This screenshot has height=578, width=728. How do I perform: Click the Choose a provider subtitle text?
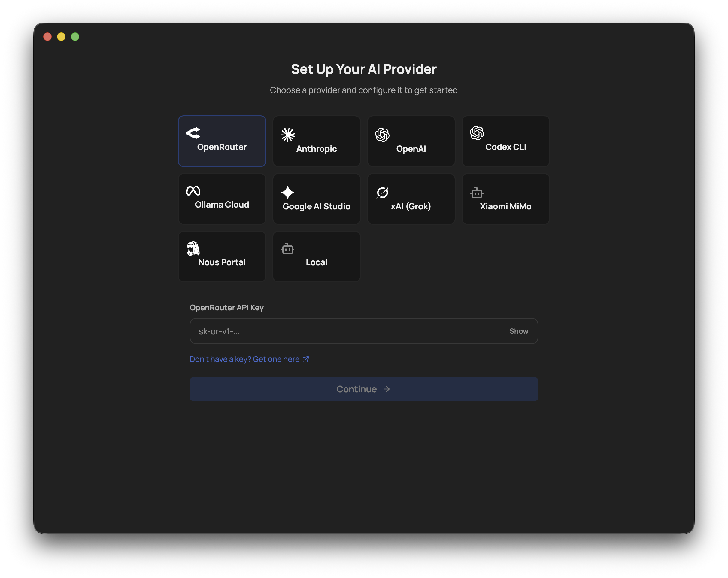click(x=364, y=90)
